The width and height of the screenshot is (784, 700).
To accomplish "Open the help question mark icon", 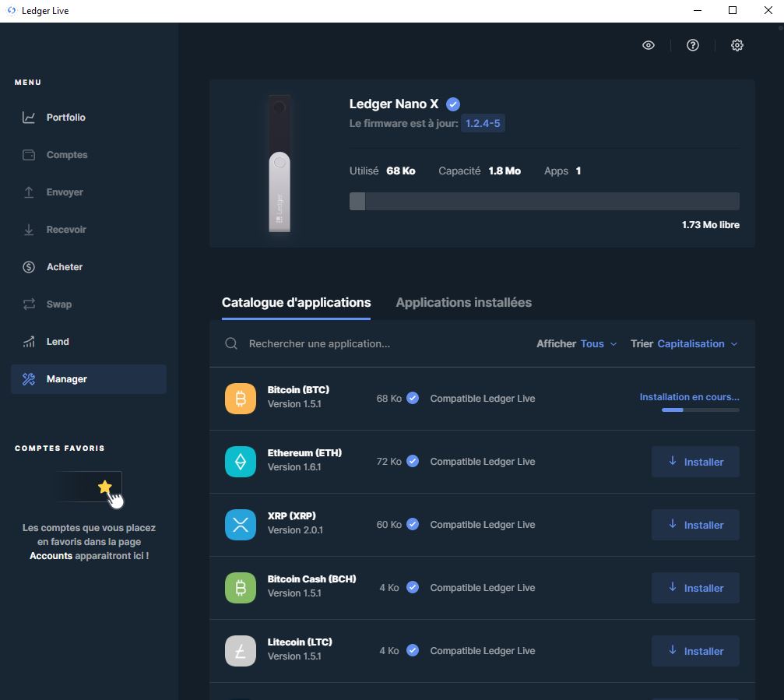I will coord(692,45).
